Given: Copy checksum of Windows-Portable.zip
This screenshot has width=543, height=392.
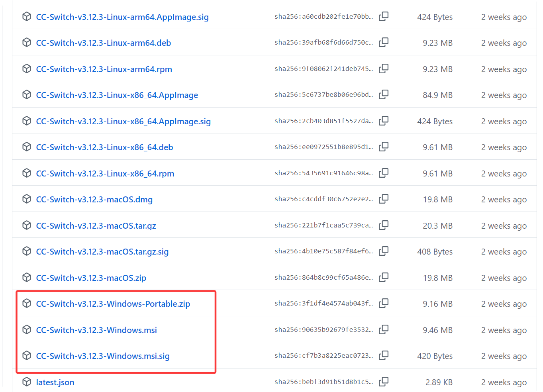Looking at the screenshot, I should pyautogui.click(x=383, y=304).
